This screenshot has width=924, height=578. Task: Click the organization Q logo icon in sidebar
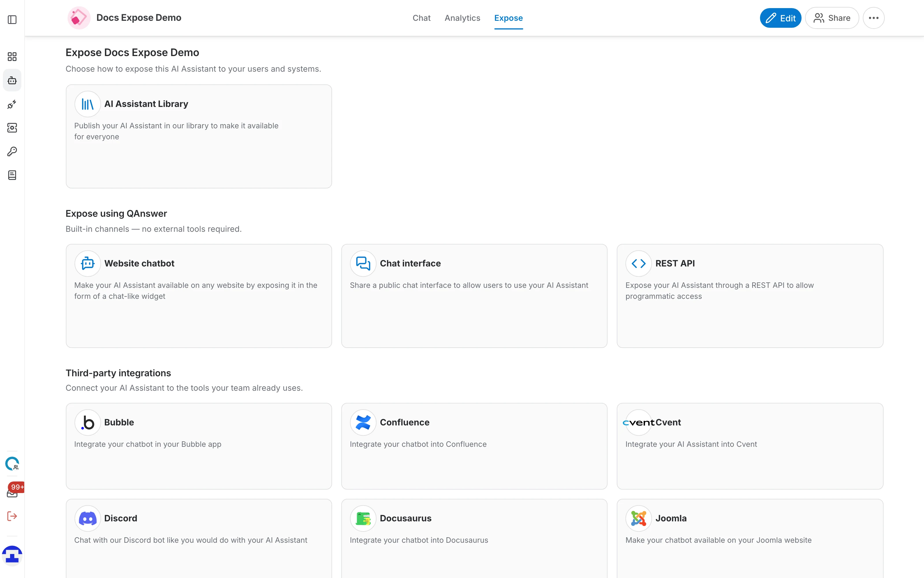click(12, 464)
